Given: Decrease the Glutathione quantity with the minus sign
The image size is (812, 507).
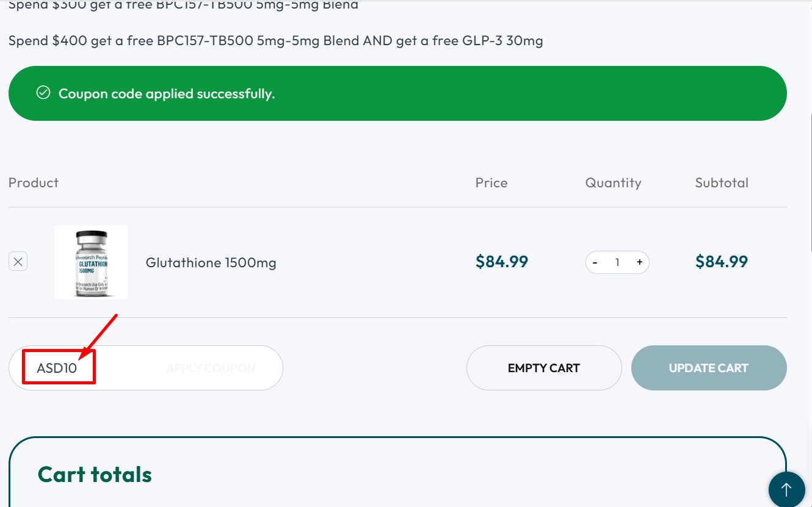Looking at the screenshot, I should (x=595, y=262).
